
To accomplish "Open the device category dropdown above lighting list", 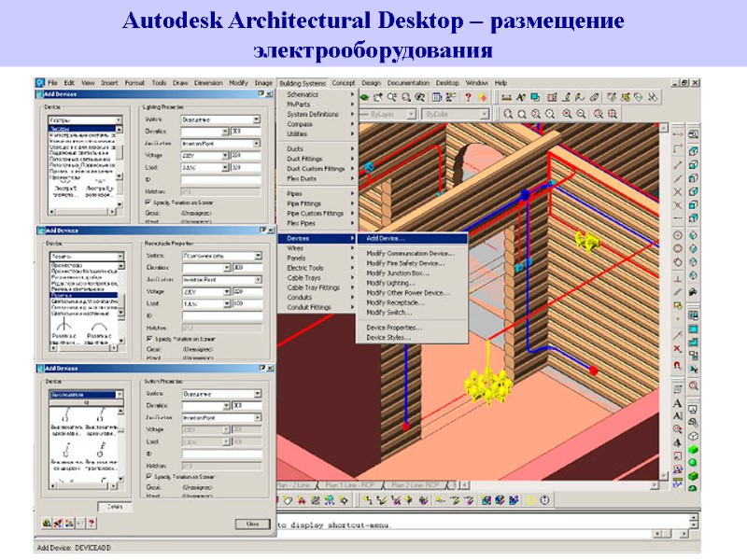I will pos(119,120).
